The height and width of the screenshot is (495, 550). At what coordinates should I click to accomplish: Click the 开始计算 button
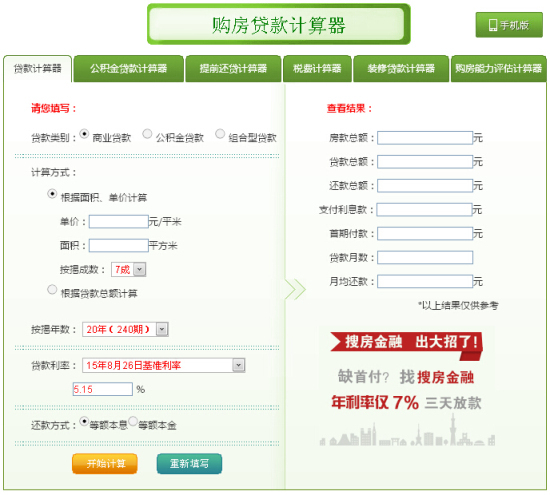coord(105,464)
